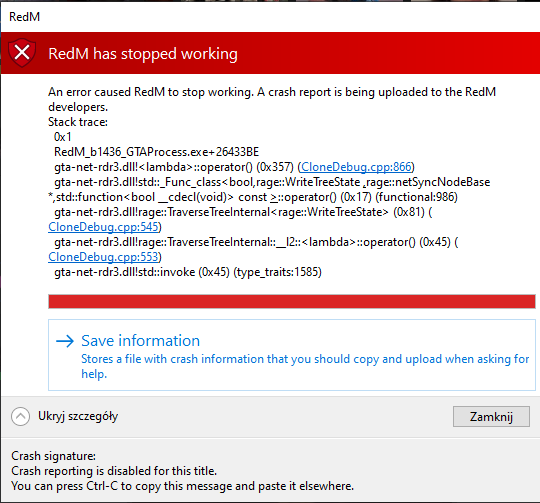Click the 'Crash reporting is disabled' message
540x503 pixels.
tap(114, 471)
